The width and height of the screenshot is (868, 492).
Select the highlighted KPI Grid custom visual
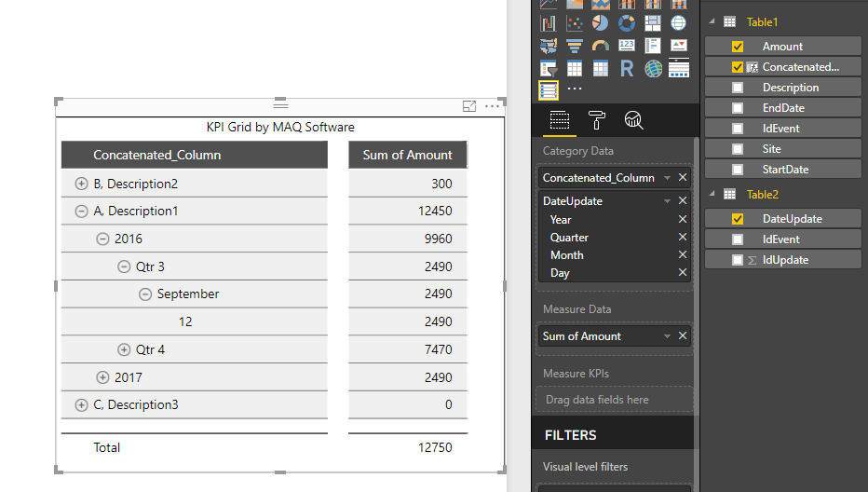[x=548, y=89]
